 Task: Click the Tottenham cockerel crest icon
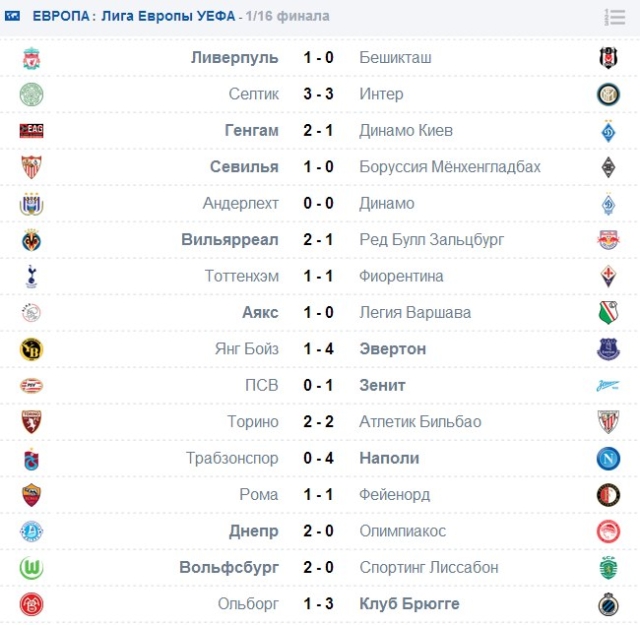pyautogui.click(x=31, y=276)
